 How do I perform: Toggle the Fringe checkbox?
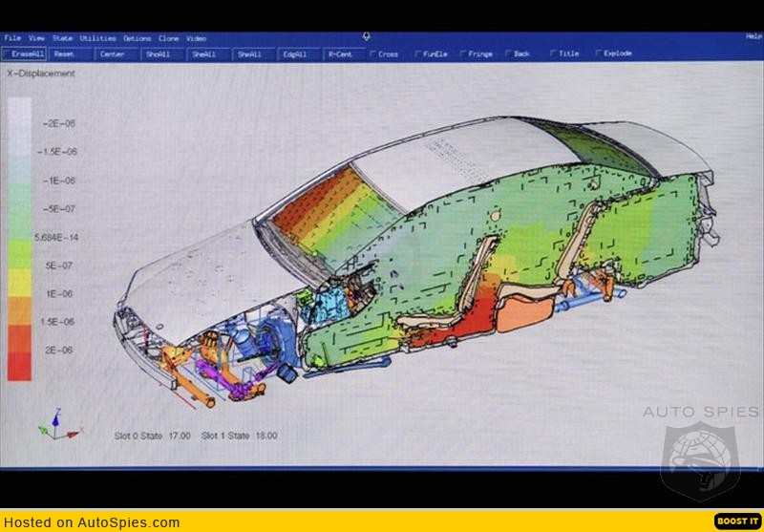click(463, 54)
